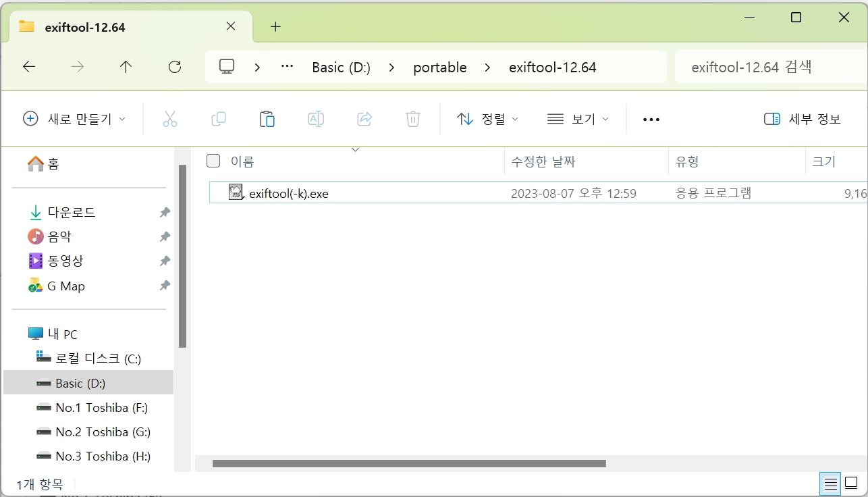The image size is (868, 497).
Task: Open the 새로 만들기 (New) menu
Action: pos(74,119)
